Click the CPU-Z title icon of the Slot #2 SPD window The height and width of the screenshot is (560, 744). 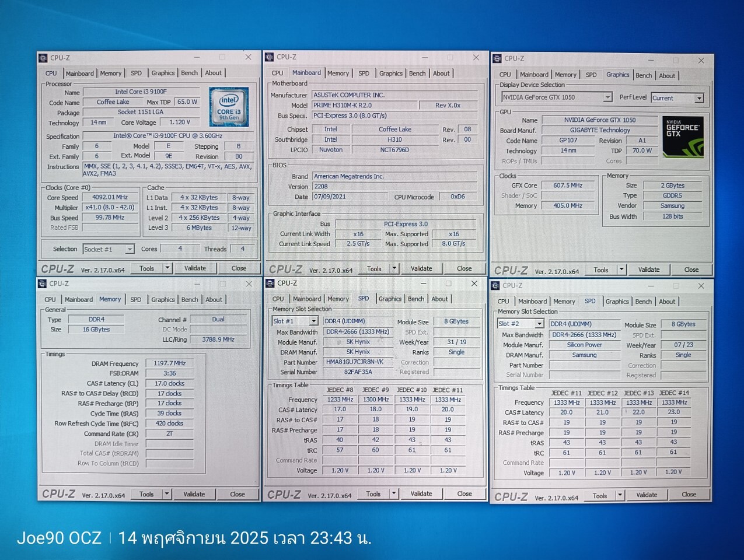495,286
